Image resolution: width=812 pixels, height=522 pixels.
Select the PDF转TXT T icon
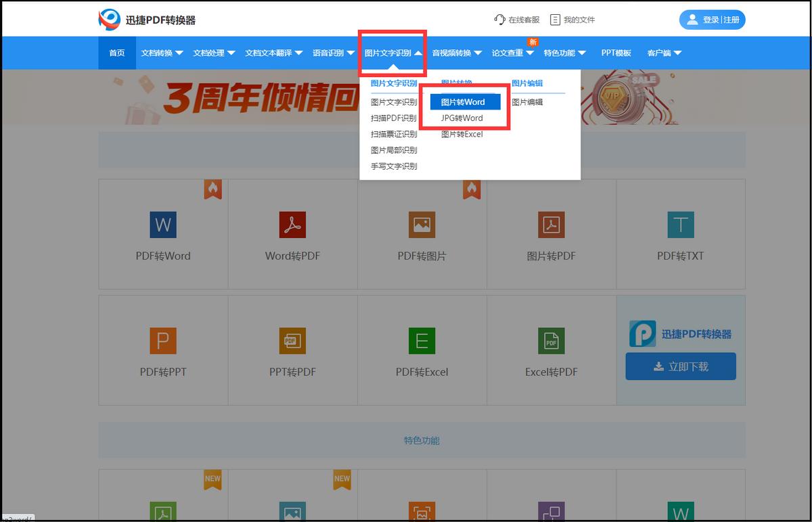(680, 225)
